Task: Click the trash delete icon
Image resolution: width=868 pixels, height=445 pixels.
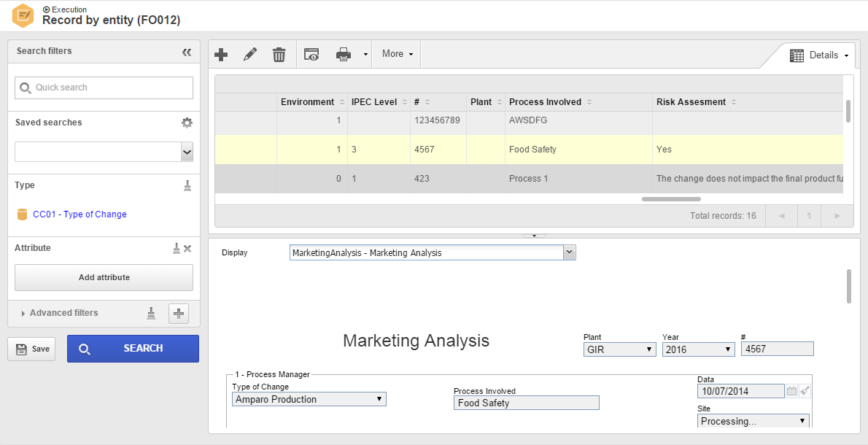Action: [279, 54]
